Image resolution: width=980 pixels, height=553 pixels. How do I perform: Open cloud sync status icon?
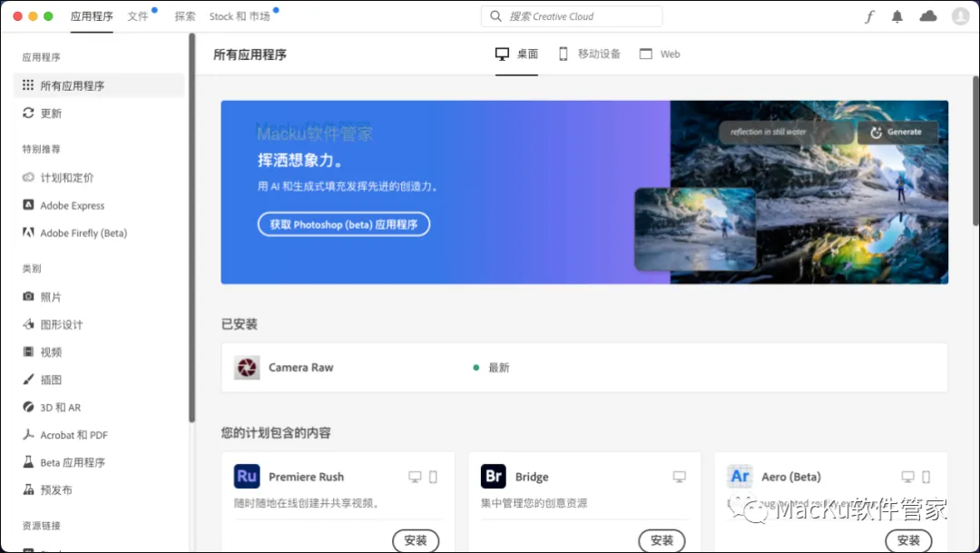[x=928, y=16]
